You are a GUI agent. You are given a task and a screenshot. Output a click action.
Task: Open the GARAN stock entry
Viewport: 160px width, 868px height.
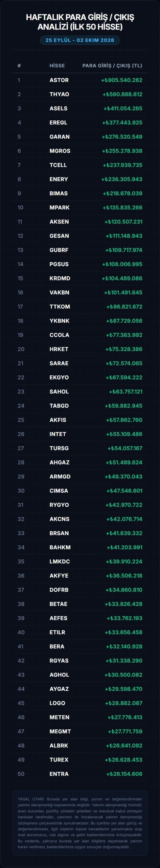[80, 137]
